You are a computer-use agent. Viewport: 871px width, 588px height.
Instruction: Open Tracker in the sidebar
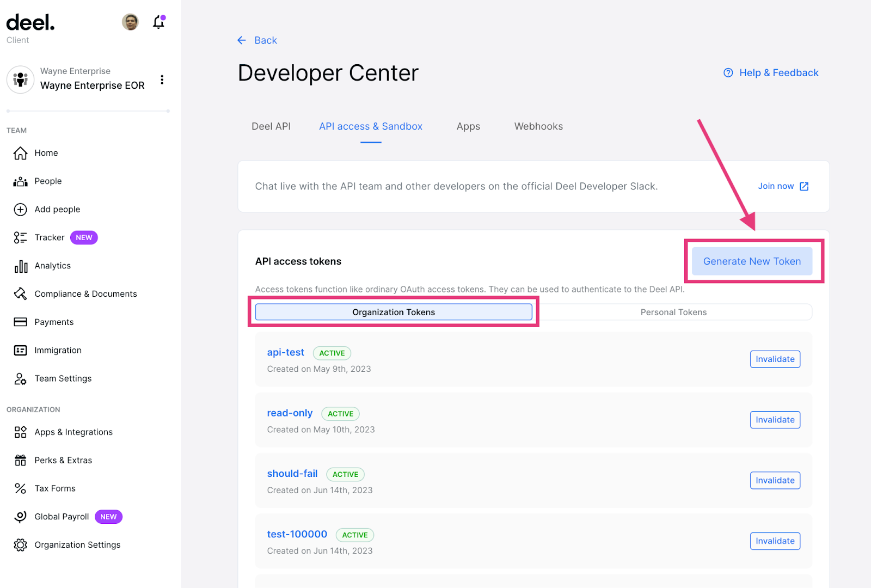[x=50, y=237]
